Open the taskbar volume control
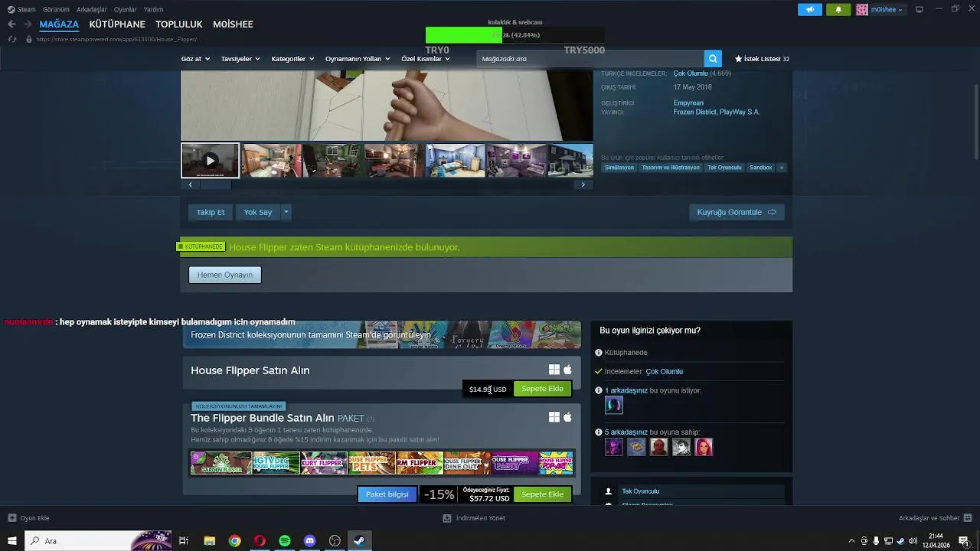The image size is (980, 551). pos(913,541)
